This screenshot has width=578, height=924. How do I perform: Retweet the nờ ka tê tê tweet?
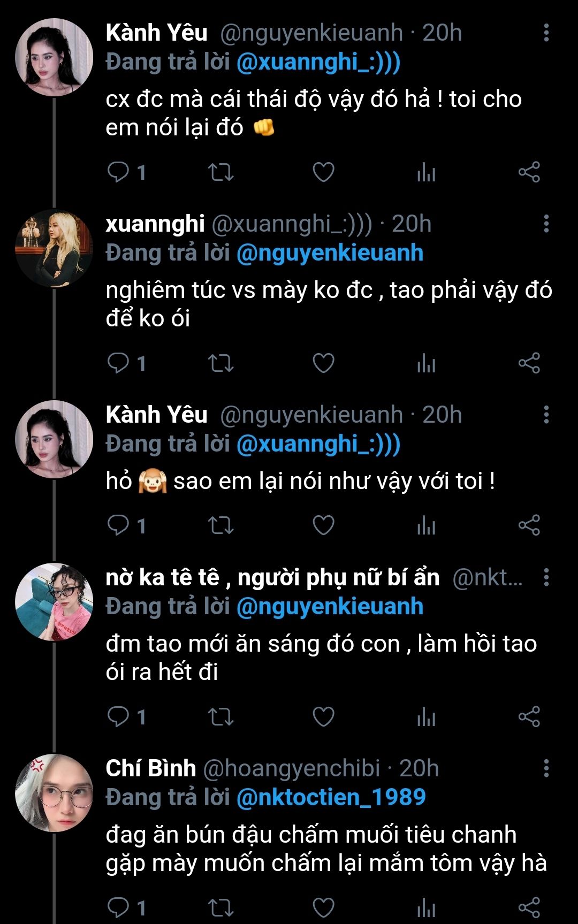[220, 716]
